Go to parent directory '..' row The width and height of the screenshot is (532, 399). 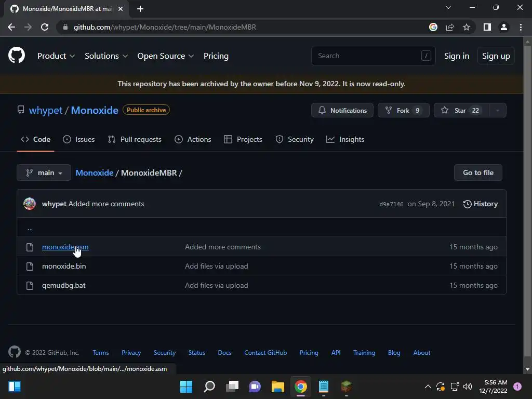pos(261,228)
